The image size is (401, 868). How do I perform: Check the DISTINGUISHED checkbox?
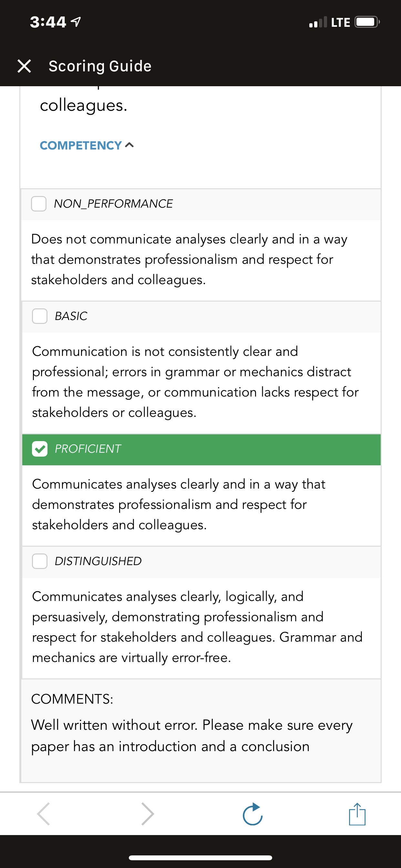coord(39,561)
